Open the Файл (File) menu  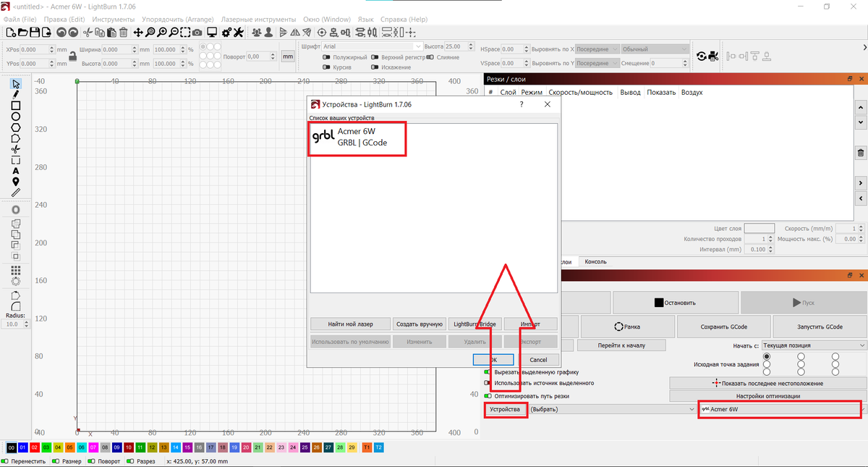coord(20,19)
